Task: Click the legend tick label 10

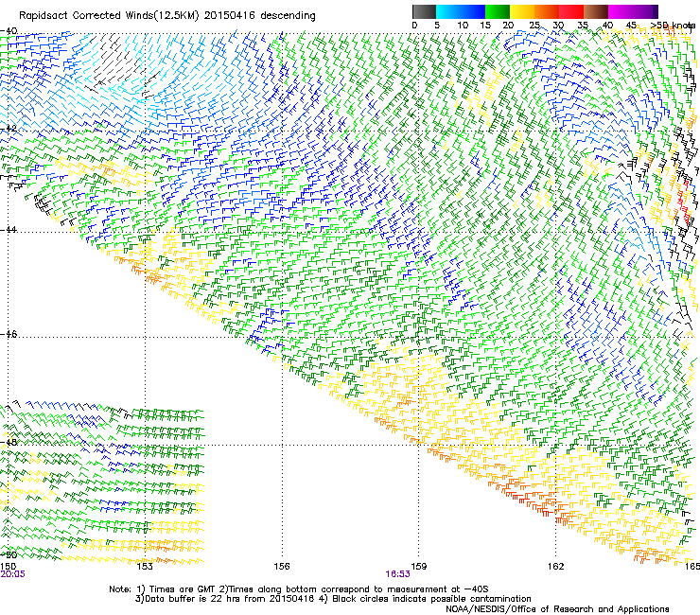Action: point(463,26)
